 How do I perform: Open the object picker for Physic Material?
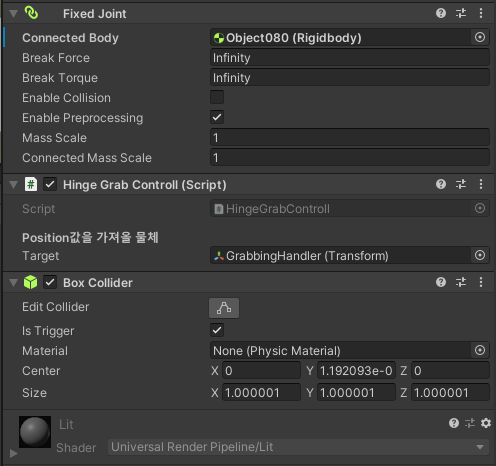[x=480, y=350]
